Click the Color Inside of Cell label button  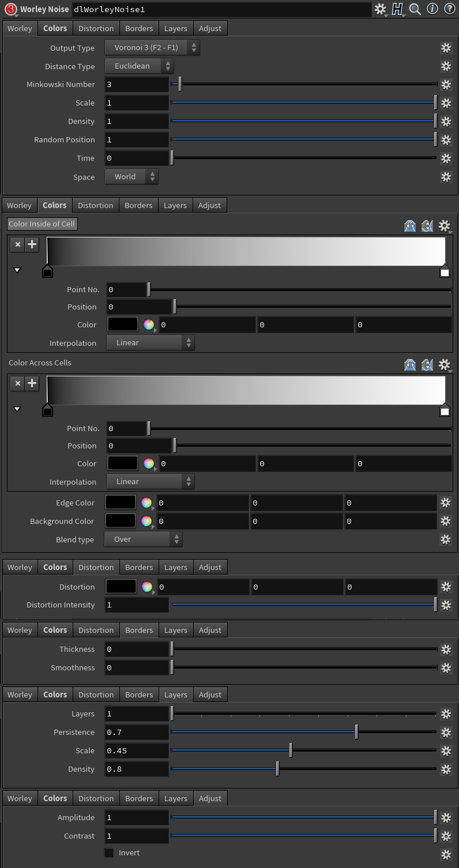click(42, 224)
